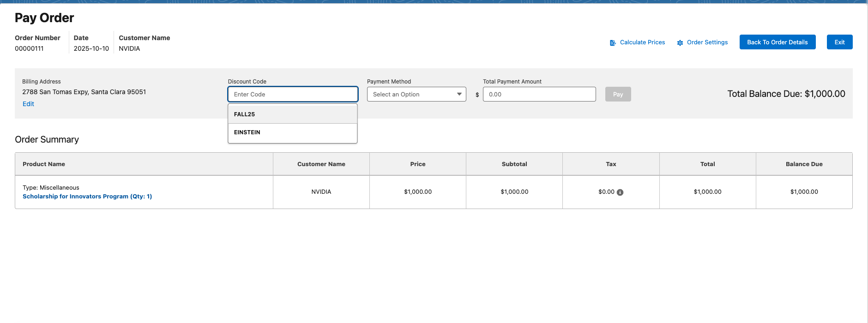Click the Balance Due column header

point(804,164)
